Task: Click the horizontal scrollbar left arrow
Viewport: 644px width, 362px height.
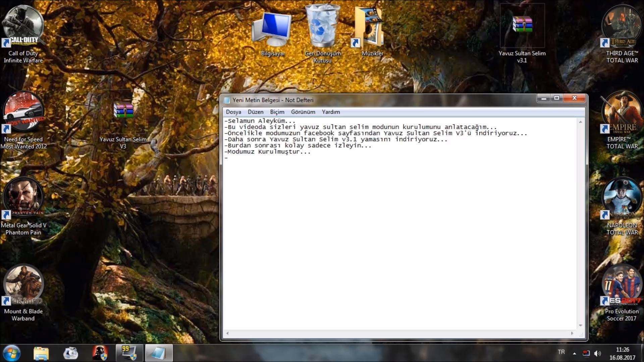Action: [227, 333]
